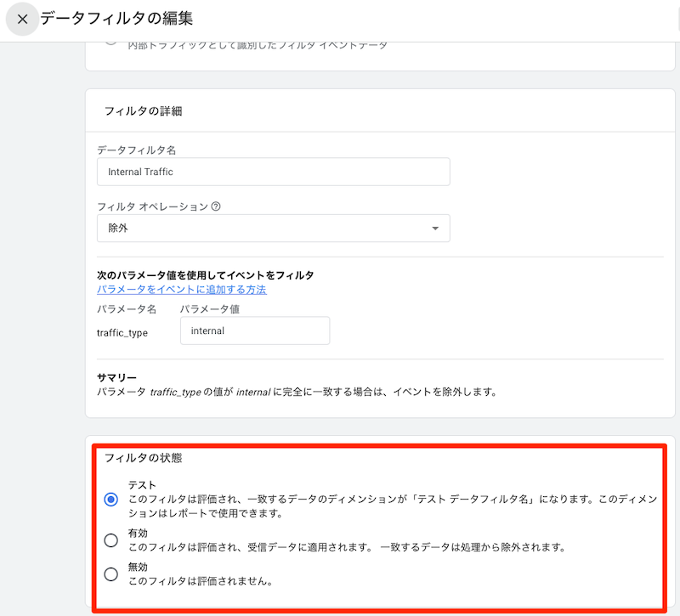Screen dimensions: 680x616
Task: Click the 無効 option label text
Action: click(x=138, y=567)
